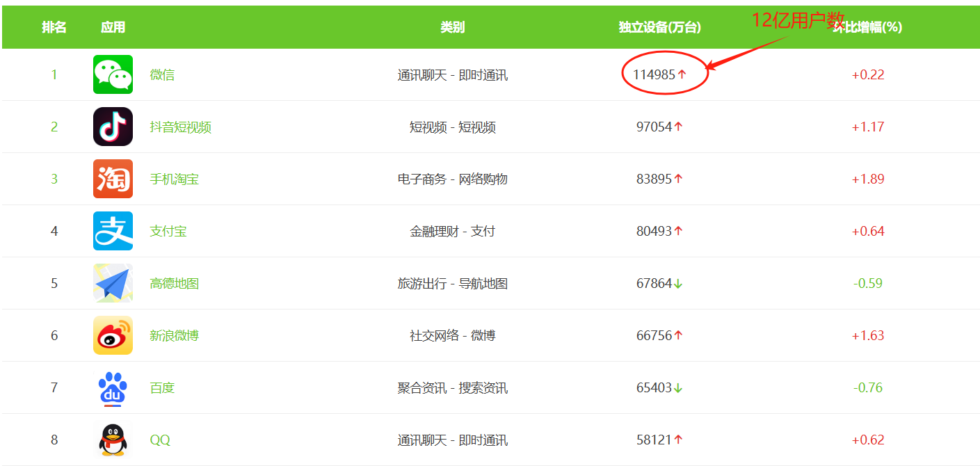The width and height of the screenshot is (980, 466).
Task: Click rank number 1 for 微信
Action: (x=54, y=74)
